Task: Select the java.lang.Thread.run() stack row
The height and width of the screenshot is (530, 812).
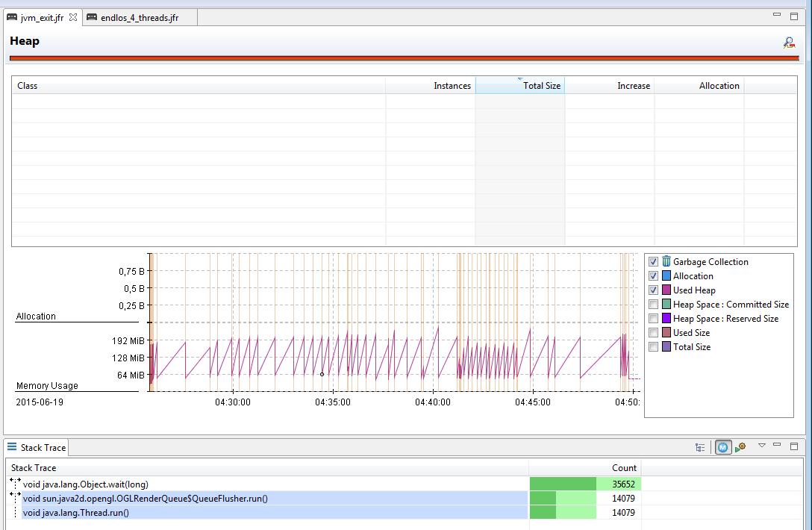Action: tap(76, 513)
